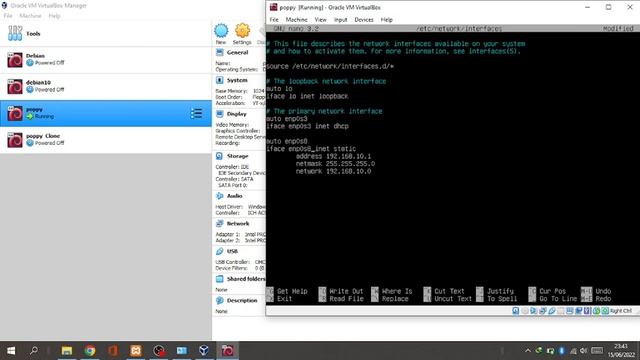Click the 'netmask 255.255.255.0' line in nano
This screenshot has width=640, height=360.
click(x=335, y=164)
